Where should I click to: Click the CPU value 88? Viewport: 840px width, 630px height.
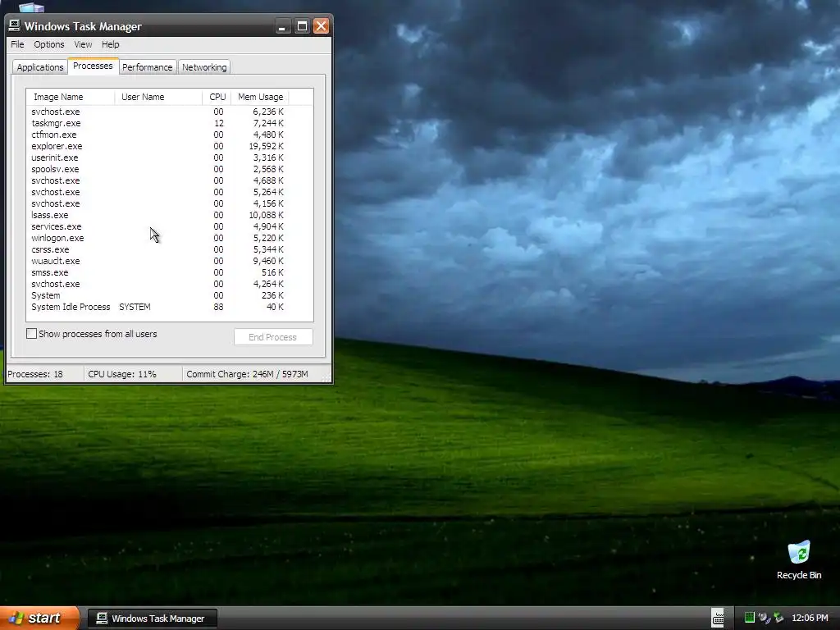218,307
